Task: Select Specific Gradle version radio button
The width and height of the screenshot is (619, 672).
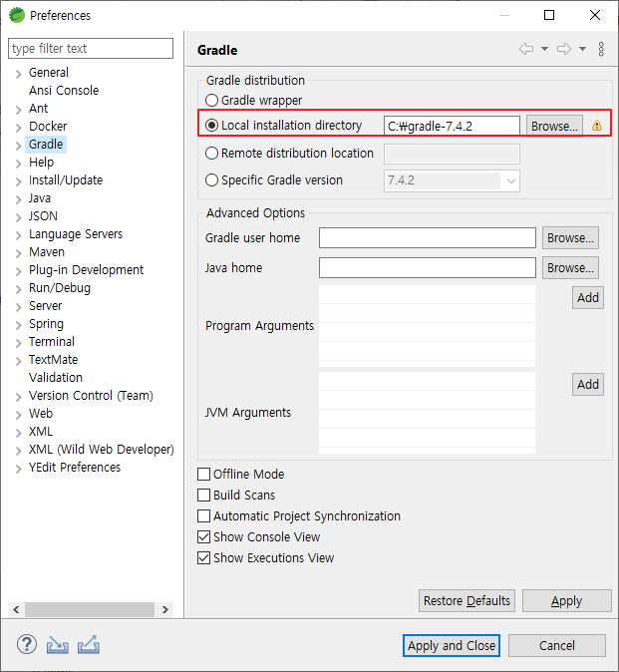Action: [x=211, y=180]
